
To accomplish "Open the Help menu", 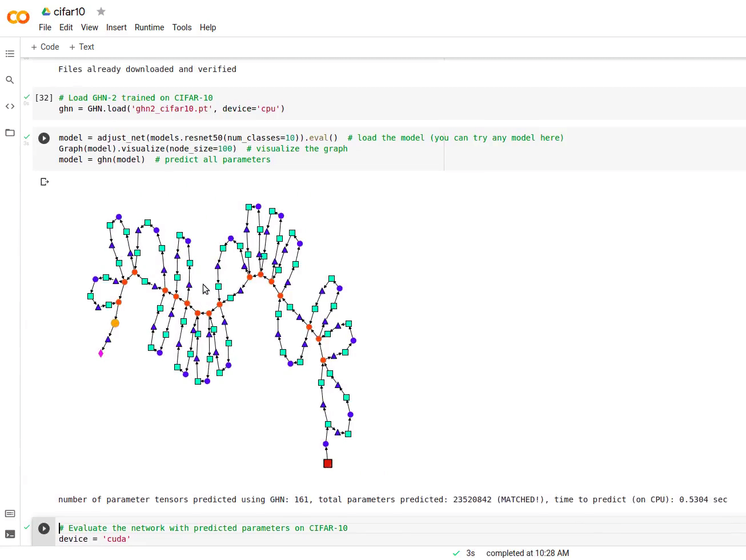I will point(208,27).
